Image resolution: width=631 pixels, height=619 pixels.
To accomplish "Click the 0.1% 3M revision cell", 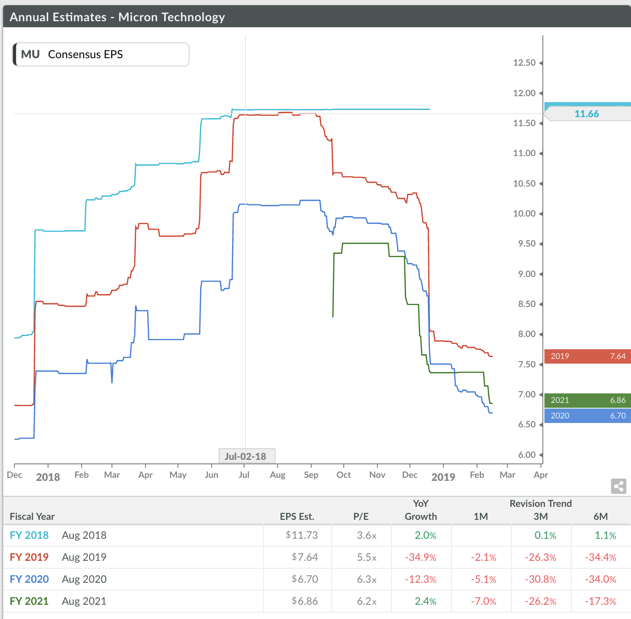I will click(x=546, y=535).
